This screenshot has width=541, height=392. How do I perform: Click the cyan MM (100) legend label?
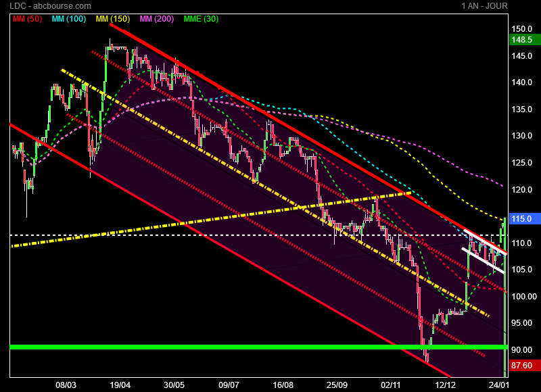pyautogui.click(x=69, y=19)
